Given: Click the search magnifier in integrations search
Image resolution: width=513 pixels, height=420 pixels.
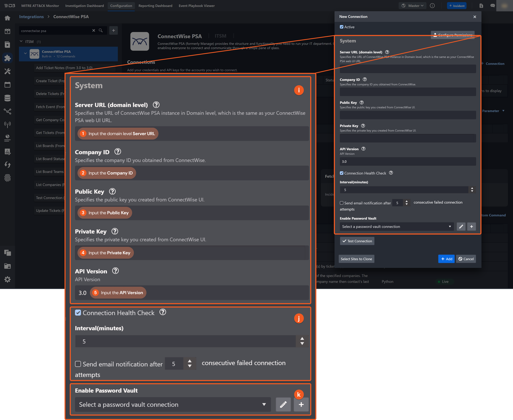Looking at the screenshot, I should pyautogui.click(x=101, y=30).
